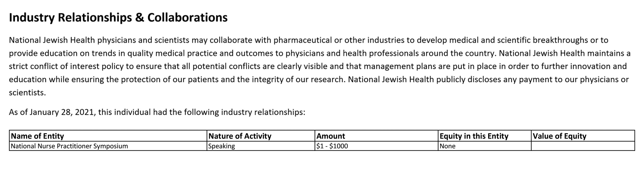Select the National Nurse Practitioner Symposium cell
The image size is (644, 176).
pyautogui.click(x=108, y=146)
